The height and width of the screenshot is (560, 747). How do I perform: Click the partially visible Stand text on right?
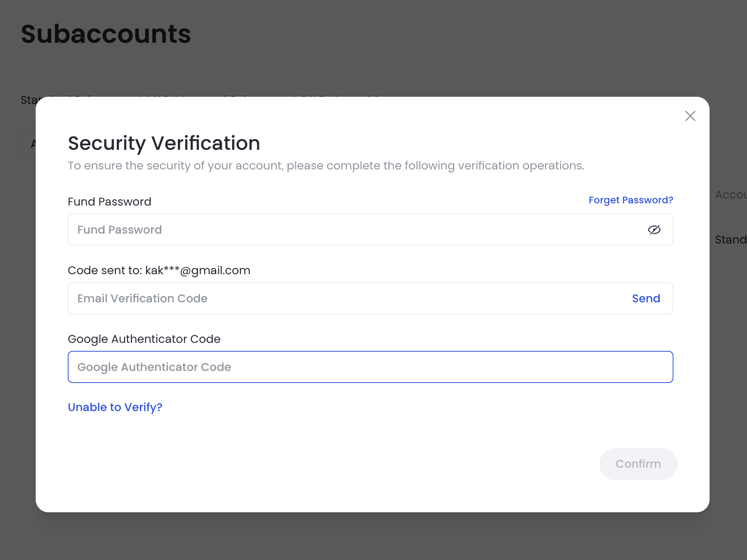coord(730,239)
